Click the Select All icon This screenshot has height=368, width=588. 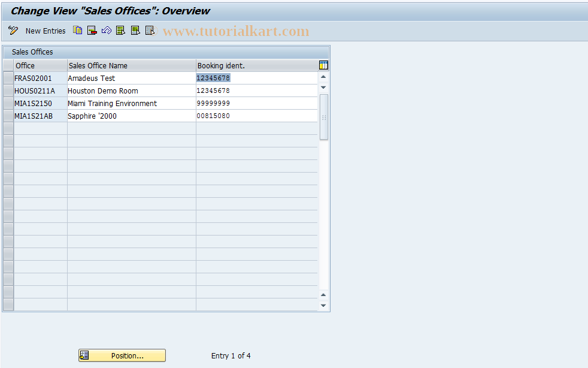(121, 31)
